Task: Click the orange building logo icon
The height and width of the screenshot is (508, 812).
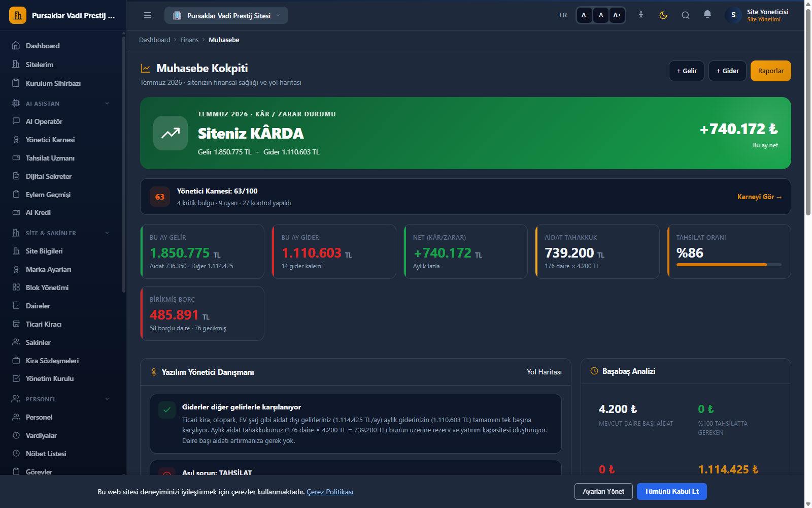Action: (18, 15)
